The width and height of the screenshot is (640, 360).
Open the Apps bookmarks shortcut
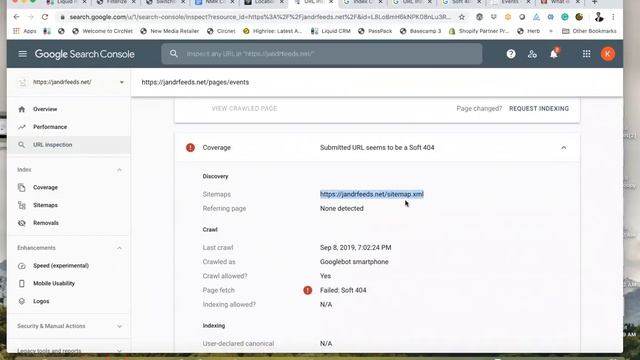(x=24, y=31)
